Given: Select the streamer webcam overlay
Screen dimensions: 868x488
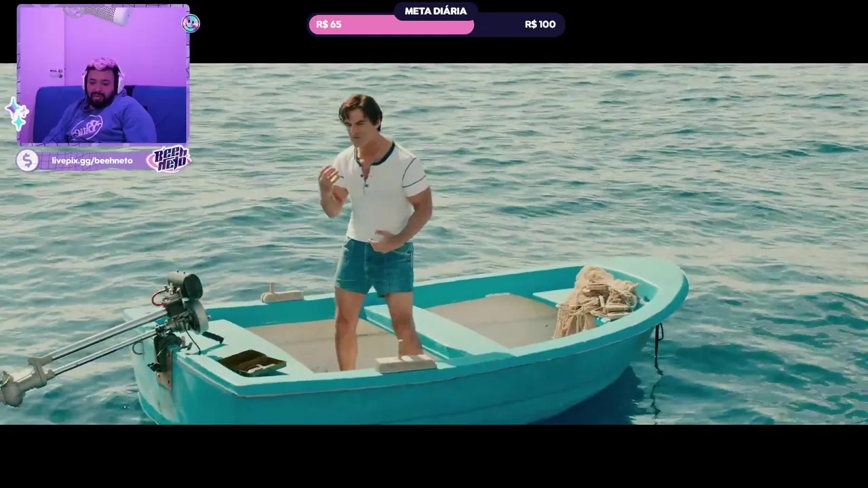Looking at the screenshot, I should click(x=103, y=75).
